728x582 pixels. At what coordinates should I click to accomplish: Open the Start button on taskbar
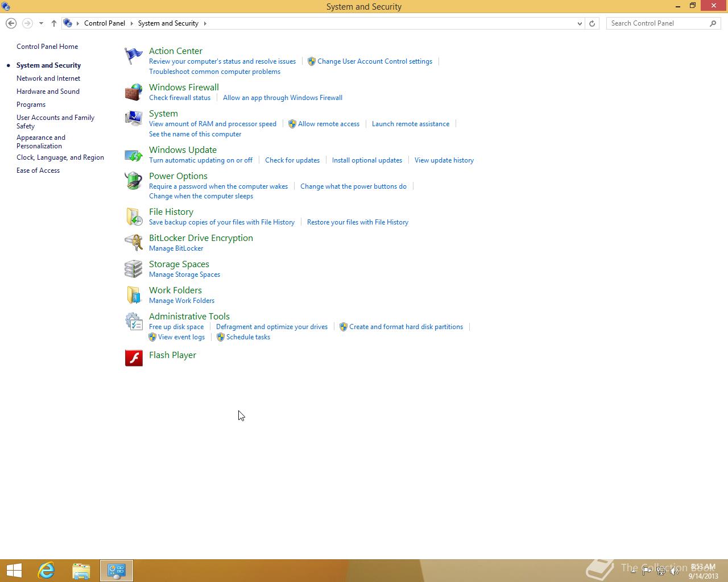coord(14,571)
